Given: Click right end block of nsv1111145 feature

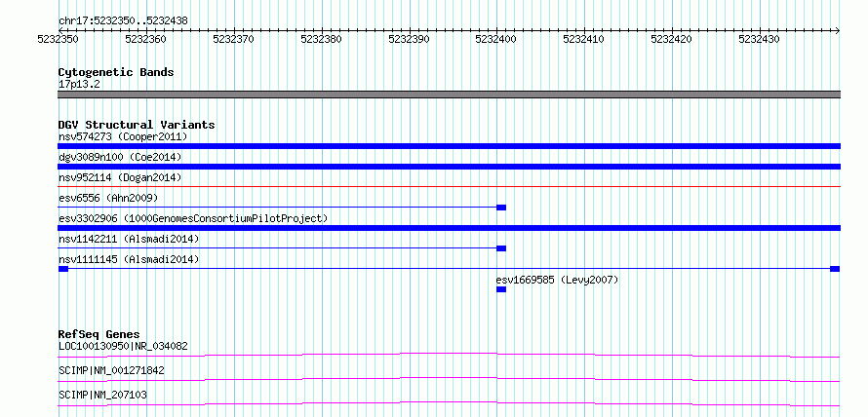Looking at the screenshot, I should [x=835, y=269].
